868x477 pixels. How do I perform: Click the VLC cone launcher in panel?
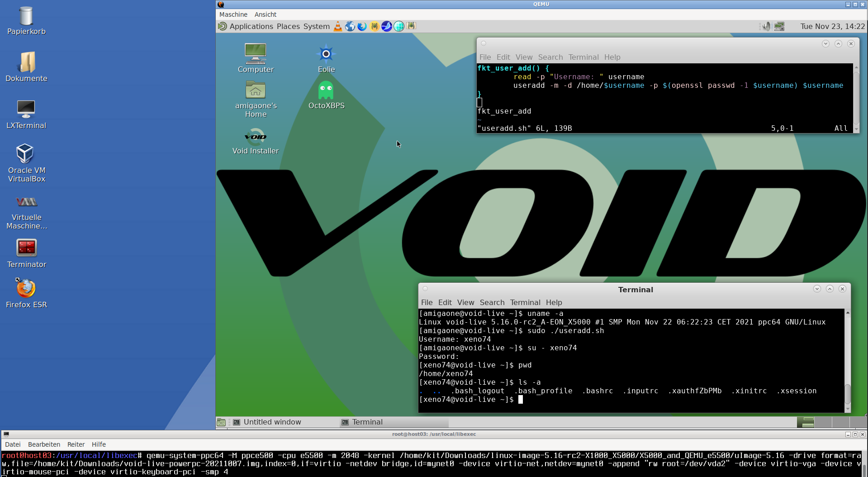337,26
